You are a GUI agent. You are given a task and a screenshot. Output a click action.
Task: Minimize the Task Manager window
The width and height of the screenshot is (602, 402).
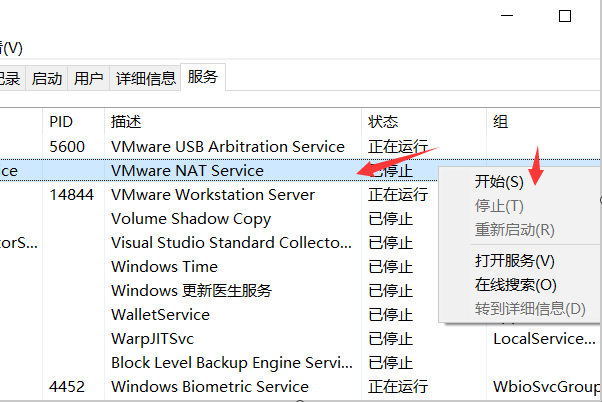point(507,16)
